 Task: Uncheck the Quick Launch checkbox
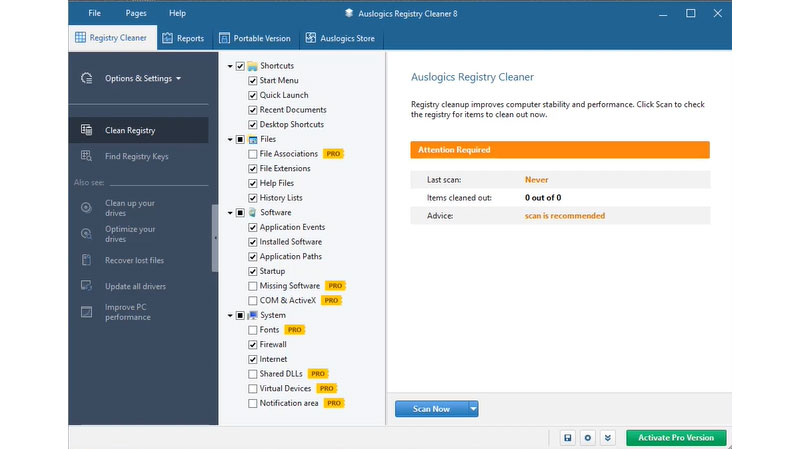coord(253,95)
